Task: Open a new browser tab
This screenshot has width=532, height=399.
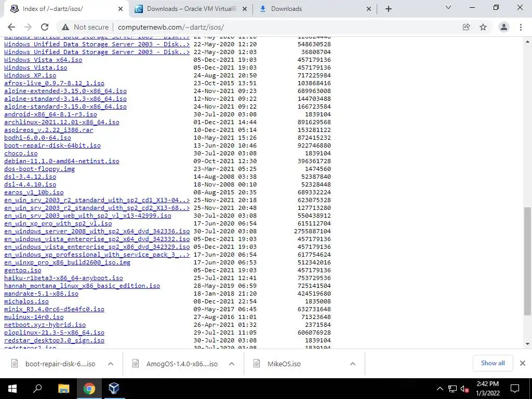Action: click(x=389, y=9)
